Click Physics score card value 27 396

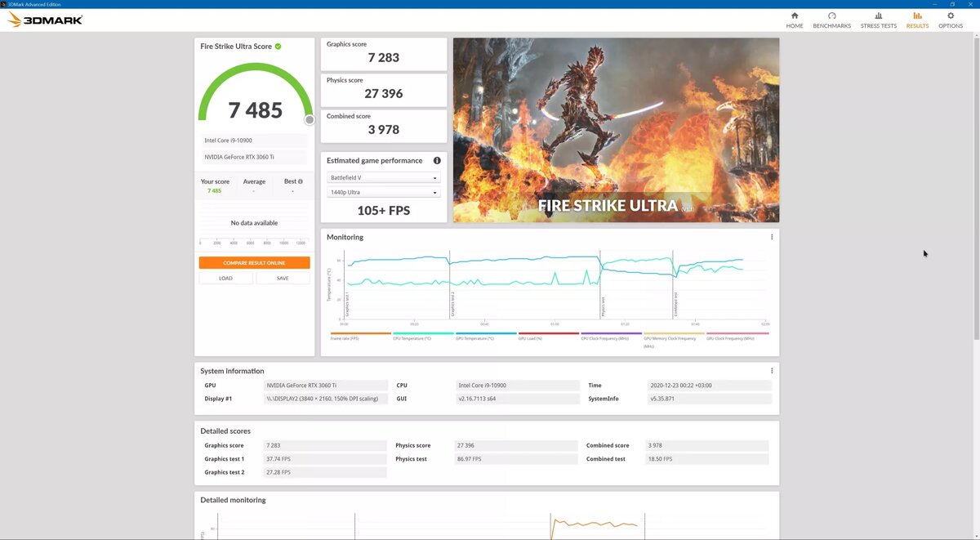tap(384, 93)
